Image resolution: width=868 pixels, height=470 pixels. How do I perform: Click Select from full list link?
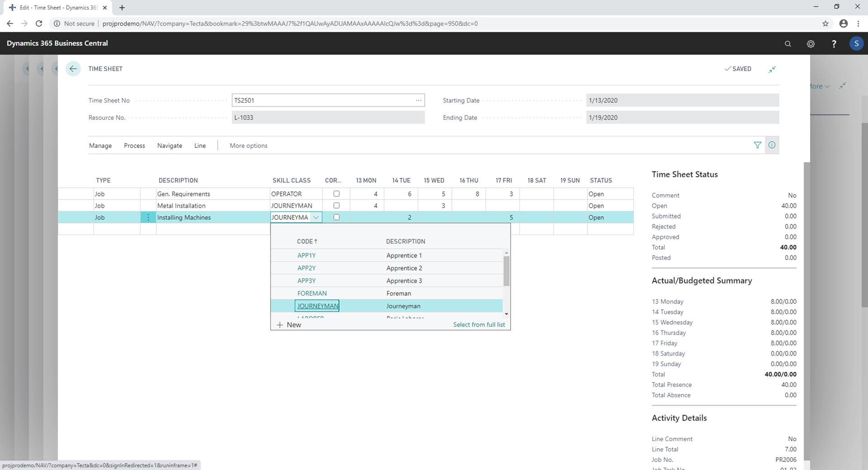pyautogui.click(x=479, y=325)
